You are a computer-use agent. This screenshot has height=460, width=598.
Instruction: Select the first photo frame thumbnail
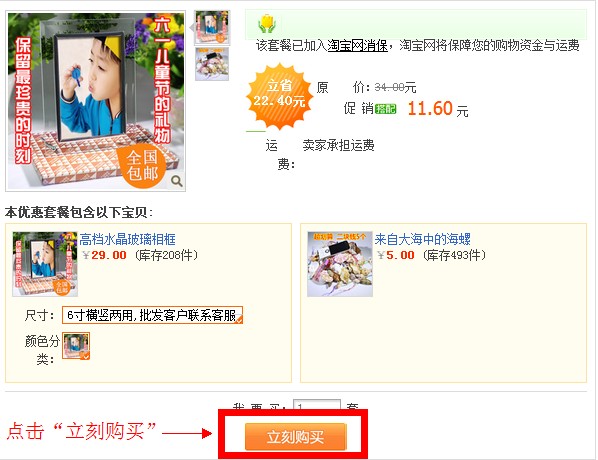[212, 27]
